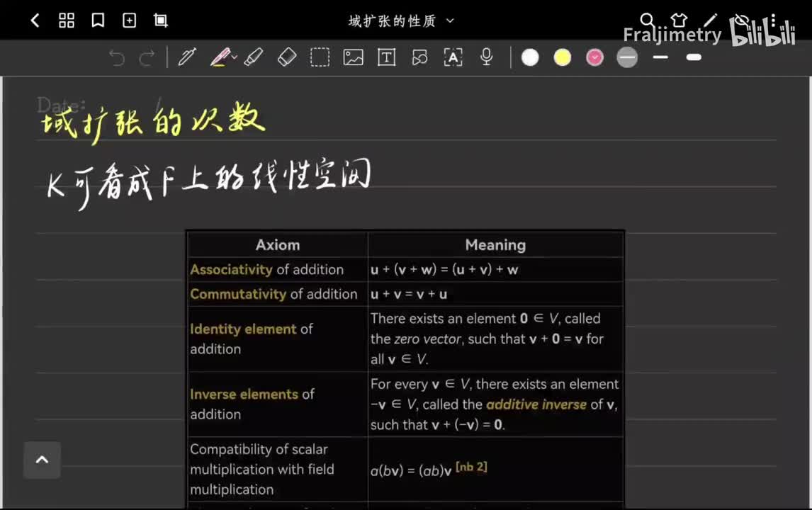This screenshot has height=510, width=812.
Task: Open the Commutativity link
Action: tap(237, 294)
